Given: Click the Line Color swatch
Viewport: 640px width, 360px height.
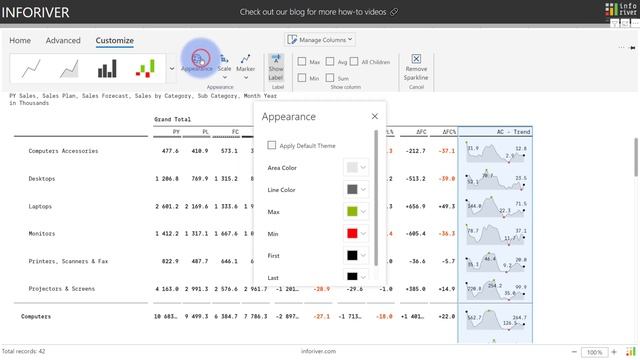Looking at the screenshot, I should pyautogui.click(x=352, y=189).
